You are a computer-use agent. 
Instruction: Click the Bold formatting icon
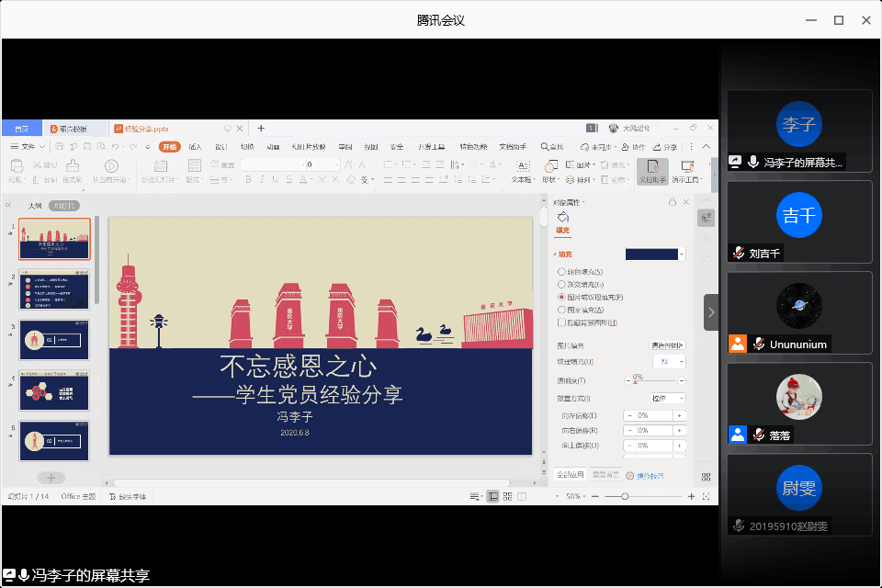249,179
